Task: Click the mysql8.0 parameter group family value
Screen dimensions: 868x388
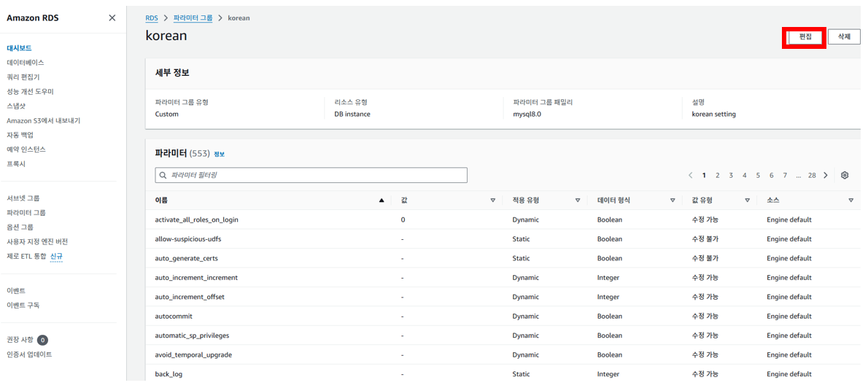Action: [x=528, y=114]
